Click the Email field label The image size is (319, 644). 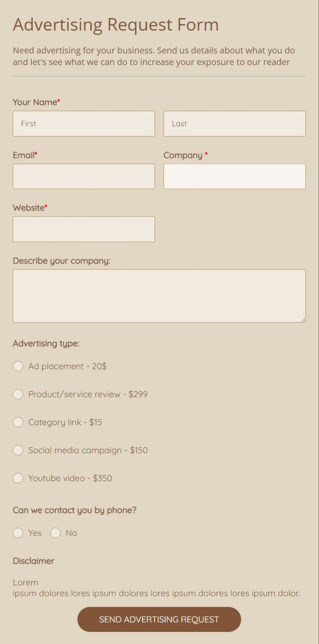tap(24, 155)
